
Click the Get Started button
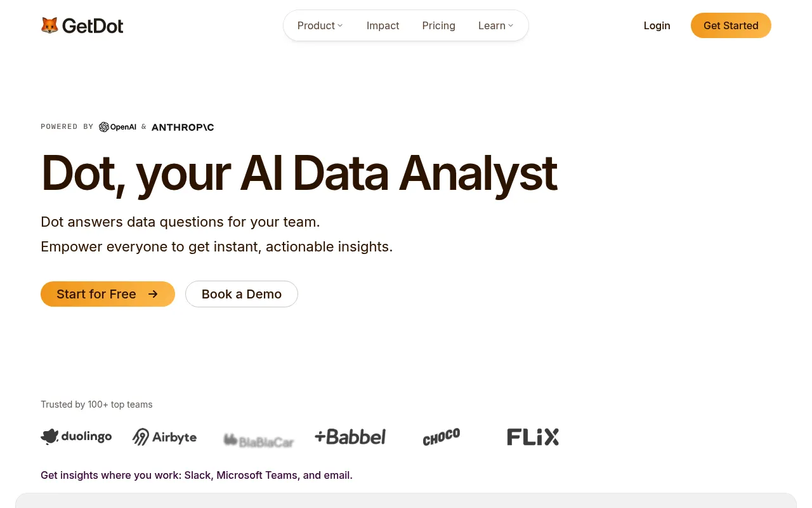pos(731,25)
